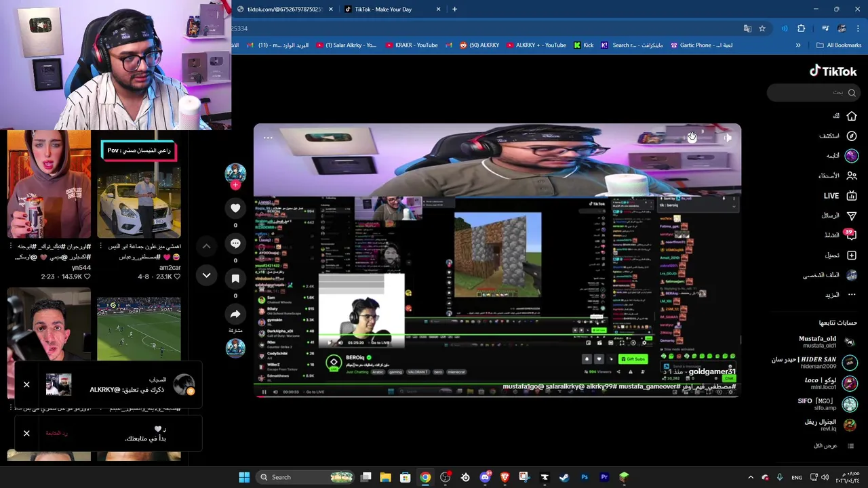Open the LIVE icon in TikTok sidebar

pyautogui.click(x=852, y=195)
